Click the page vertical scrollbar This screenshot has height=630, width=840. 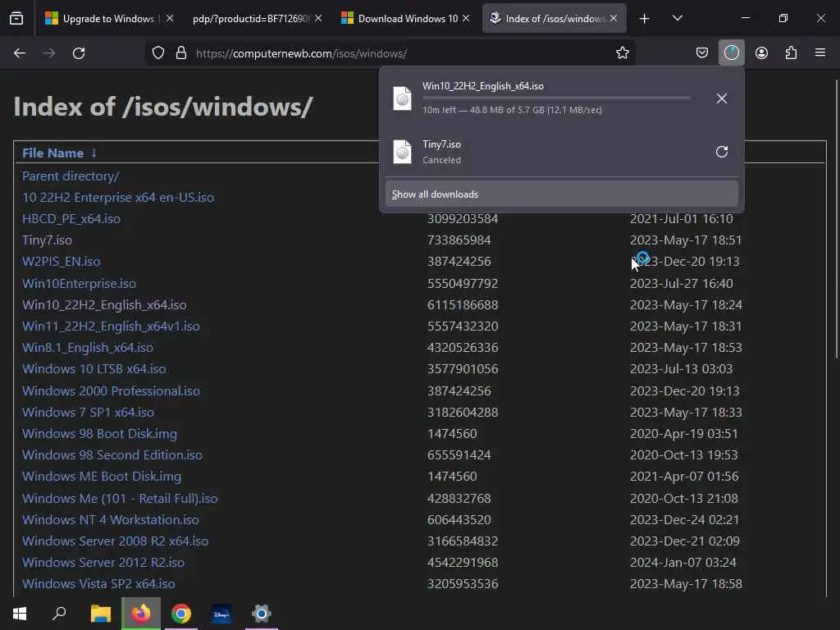pyautogui.click(x=837, y=220)
